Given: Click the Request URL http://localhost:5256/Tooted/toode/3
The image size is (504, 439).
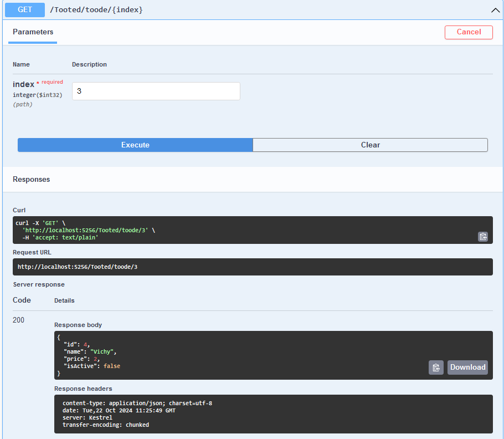Looking at the screenshot, I should pos(78,267).
